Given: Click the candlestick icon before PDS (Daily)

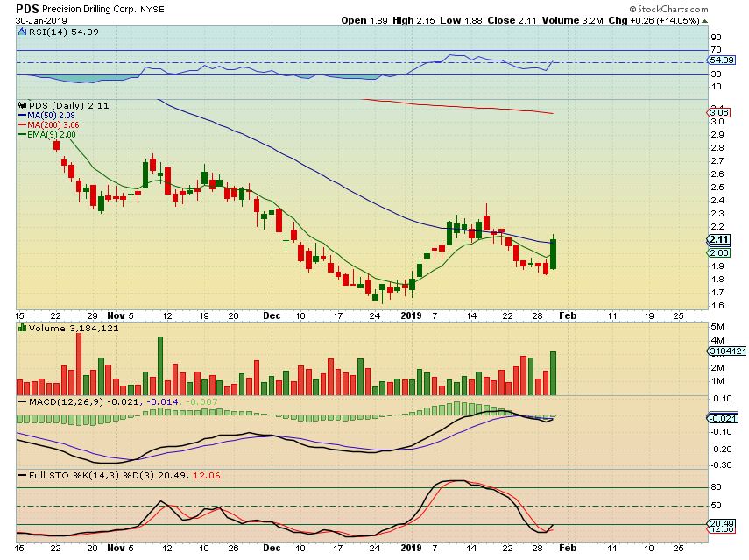Looking at the screenshot, I should 22,105.
